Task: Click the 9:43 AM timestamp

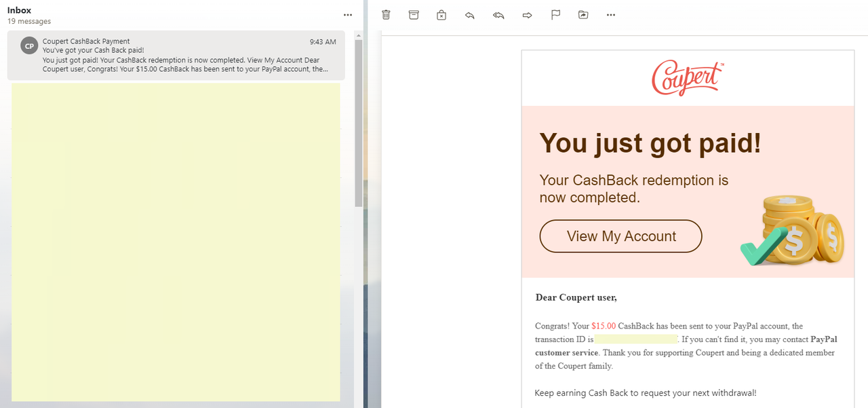Action: pos(323,41)
